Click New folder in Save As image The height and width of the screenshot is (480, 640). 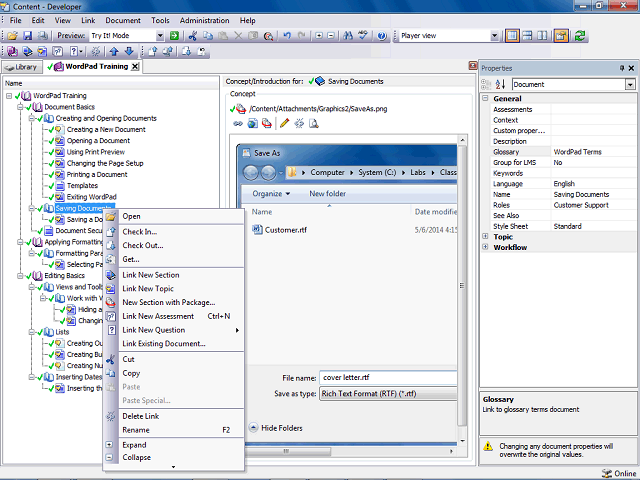point(327,194)
